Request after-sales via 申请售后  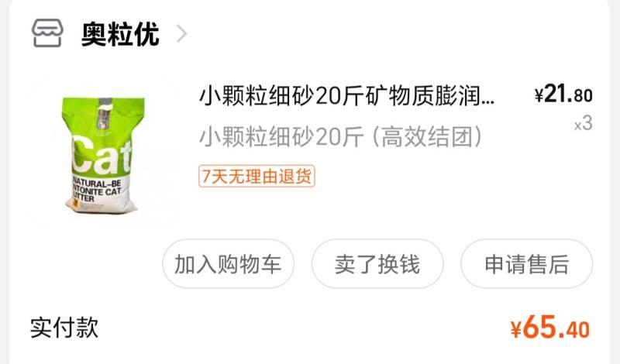527,264
